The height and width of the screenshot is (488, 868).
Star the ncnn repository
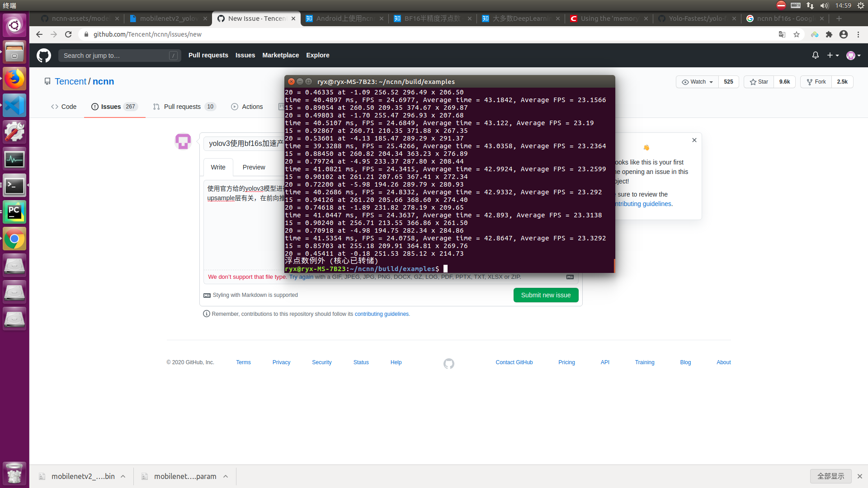(x=758, y=82)
